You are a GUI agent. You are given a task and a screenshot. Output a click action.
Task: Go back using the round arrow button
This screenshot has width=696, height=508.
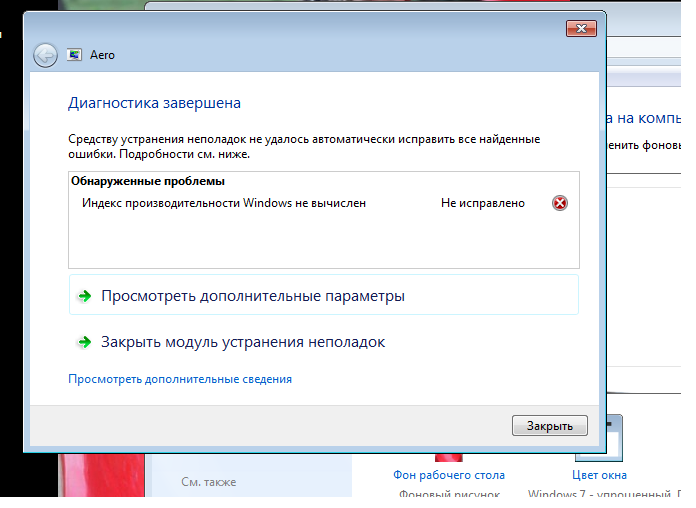point(45,56)
